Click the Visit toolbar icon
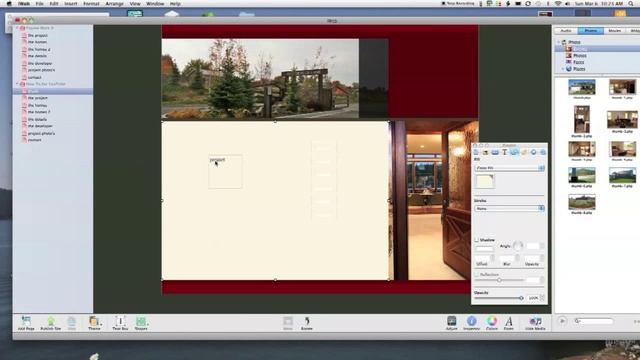 pyautogui.click(x=71, y=322)
